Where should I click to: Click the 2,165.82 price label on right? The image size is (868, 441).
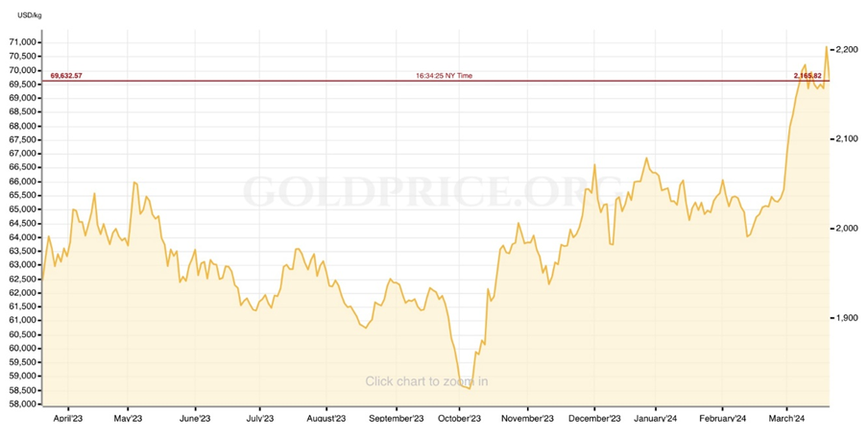click(x=808, y=75)
